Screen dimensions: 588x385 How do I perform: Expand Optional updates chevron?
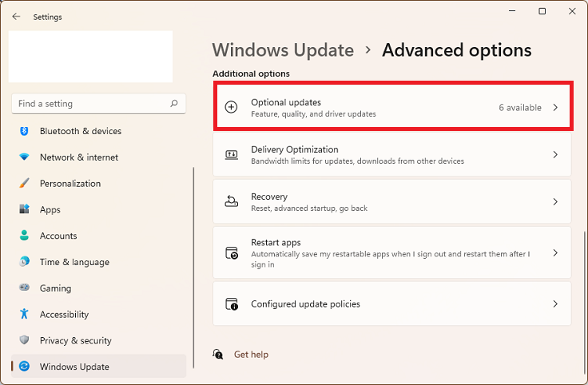point(555,108)
